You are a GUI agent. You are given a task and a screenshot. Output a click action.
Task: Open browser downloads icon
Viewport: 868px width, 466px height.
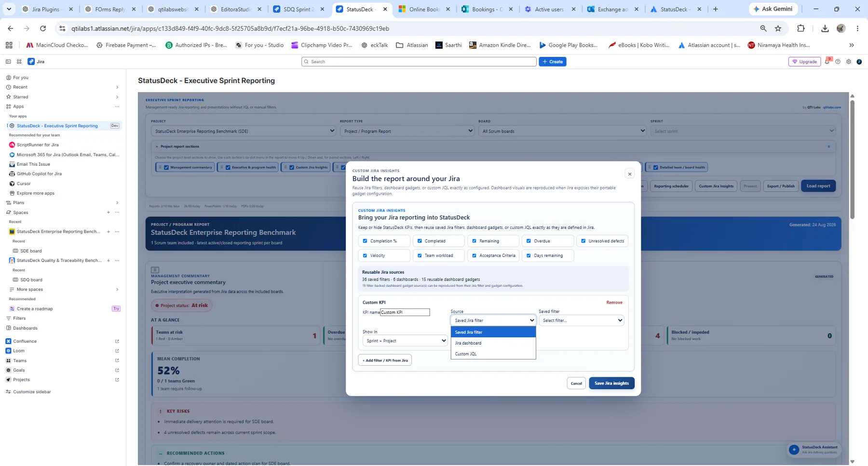click(x=825, y=28)
